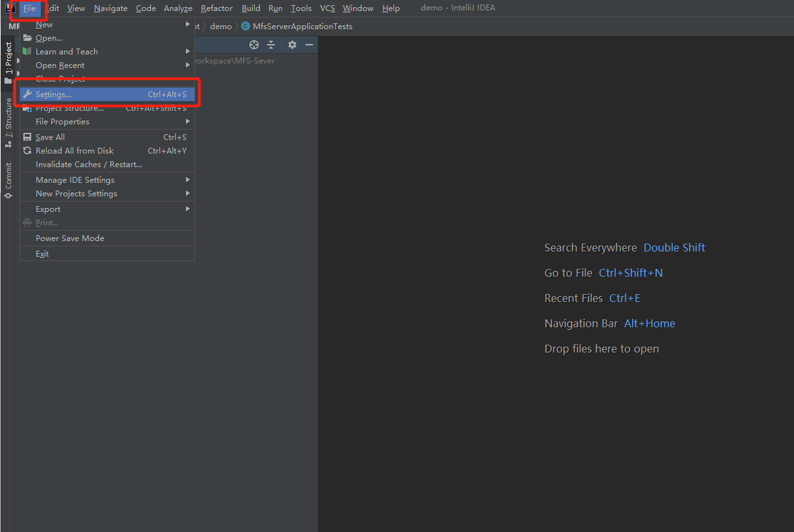Hide the Project panel with minus icon

pos(309,45)
